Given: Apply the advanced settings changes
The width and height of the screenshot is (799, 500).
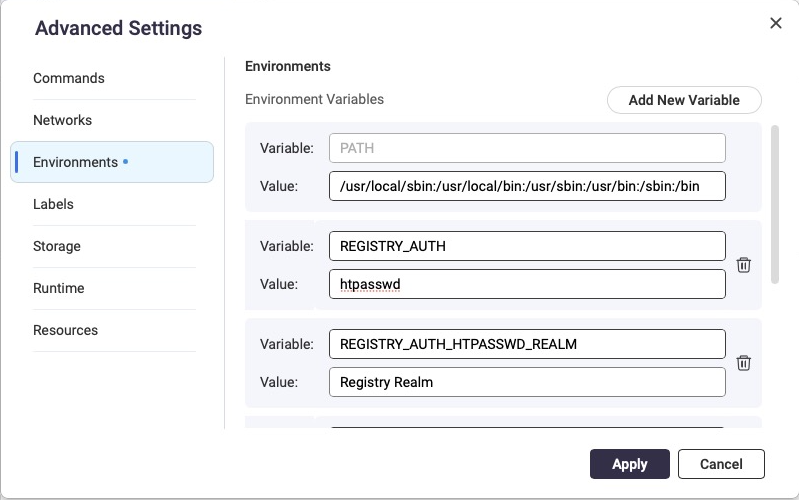Looking at the screenshot, I should tap(629, 464).
